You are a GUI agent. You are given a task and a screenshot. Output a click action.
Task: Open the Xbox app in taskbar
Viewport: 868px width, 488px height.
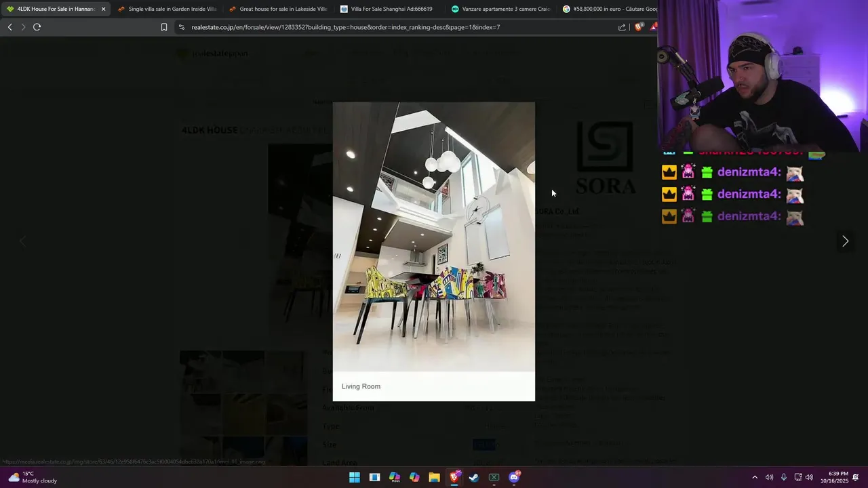494,477
